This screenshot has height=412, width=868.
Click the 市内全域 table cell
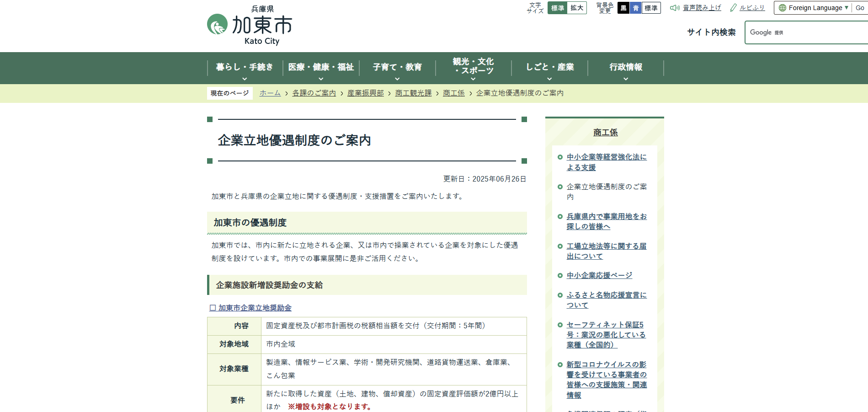coord(394,344)
